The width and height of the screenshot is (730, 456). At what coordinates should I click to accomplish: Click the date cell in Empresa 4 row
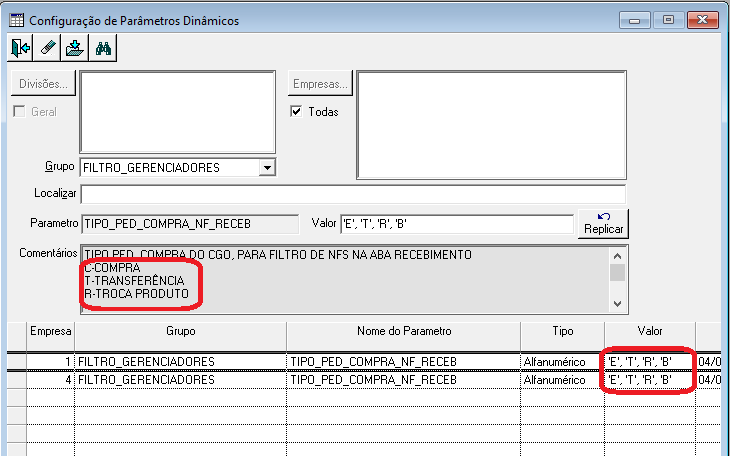tap(709, 380)
